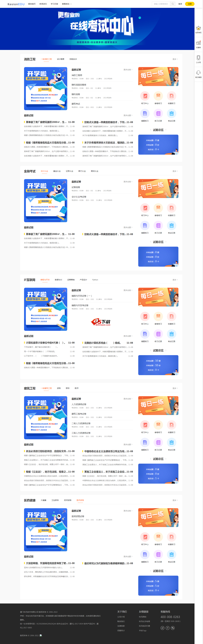Open 考试记录 icon in 医药健康 section
Screen dimensions: 203x644
tap(171, 554)
